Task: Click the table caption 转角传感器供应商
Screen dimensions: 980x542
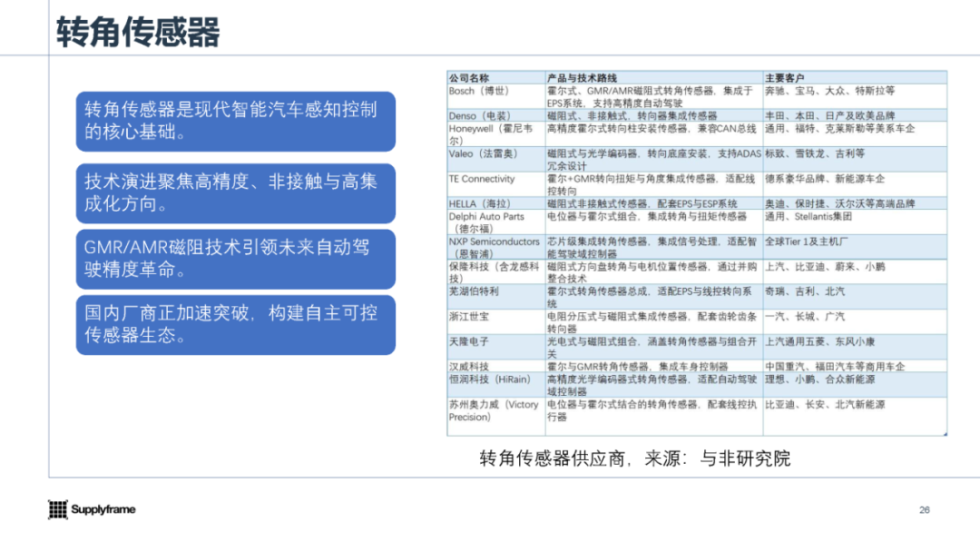Action: tap(634, 458)
